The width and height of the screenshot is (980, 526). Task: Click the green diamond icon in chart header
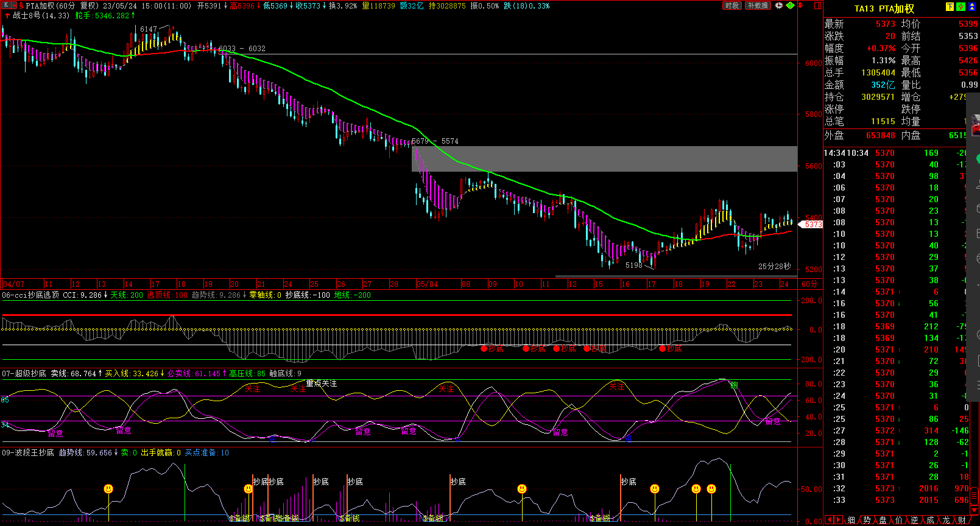(790, 5)
